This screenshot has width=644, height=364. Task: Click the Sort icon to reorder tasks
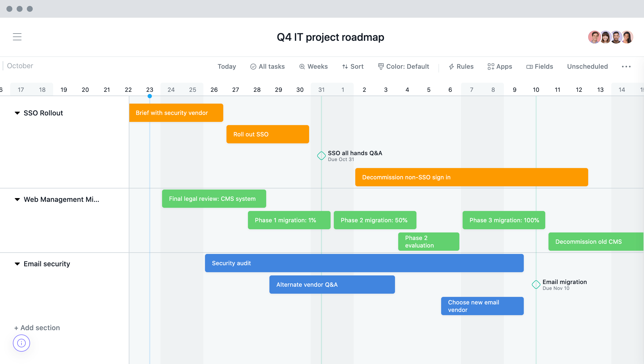353,66
